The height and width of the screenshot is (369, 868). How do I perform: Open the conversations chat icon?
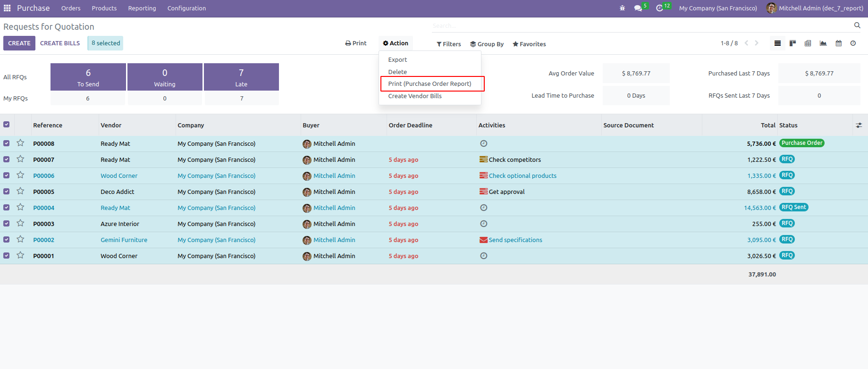coord(638,8)
